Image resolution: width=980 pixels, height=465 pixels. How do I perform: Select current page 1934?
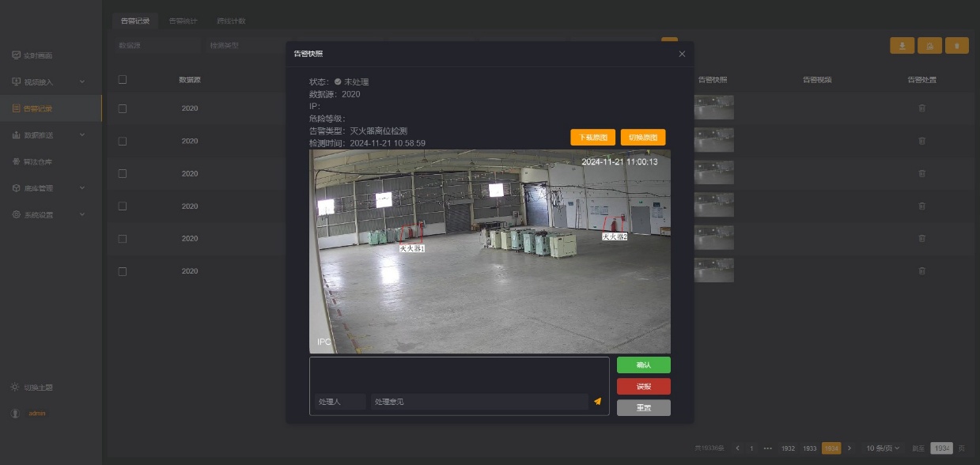pyautogui.click(x=831, y=448)
